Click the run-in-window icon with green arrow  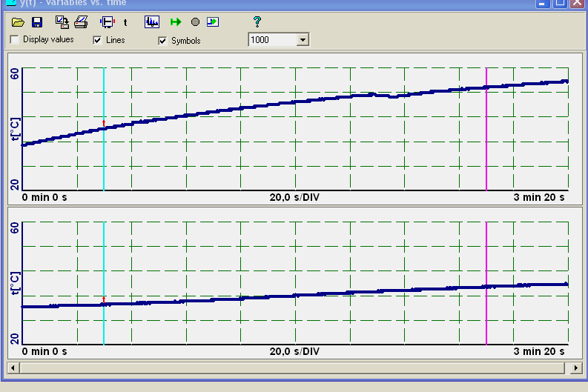coord(213,22)
